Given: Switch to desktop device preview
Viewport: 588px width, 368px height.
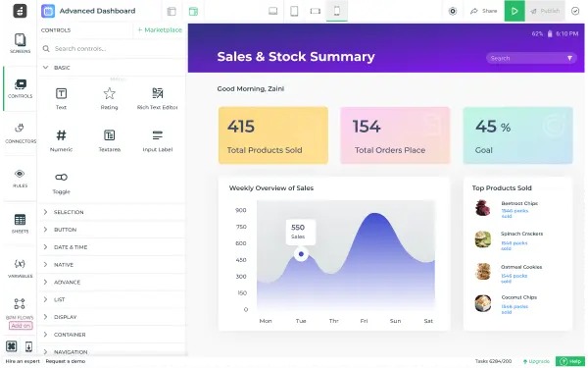Looking at the screenshot, I should pos(273,11).
